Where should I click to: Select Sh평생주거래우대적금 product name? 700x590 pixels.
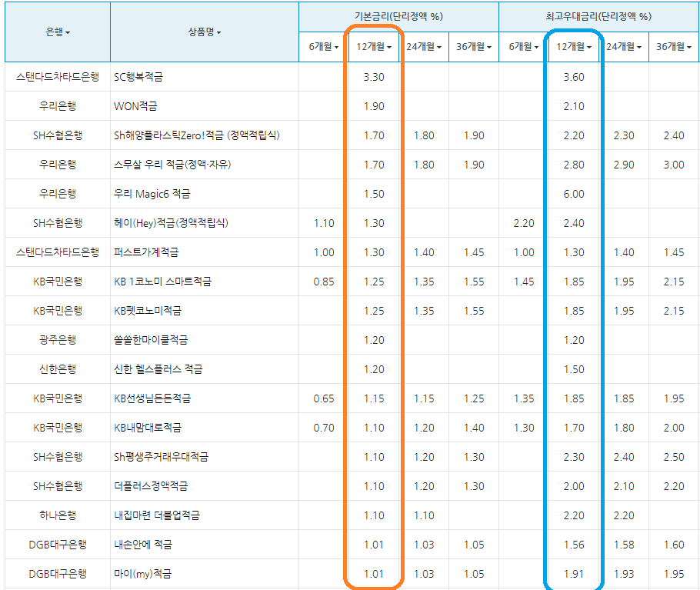(x=162, y=457)
